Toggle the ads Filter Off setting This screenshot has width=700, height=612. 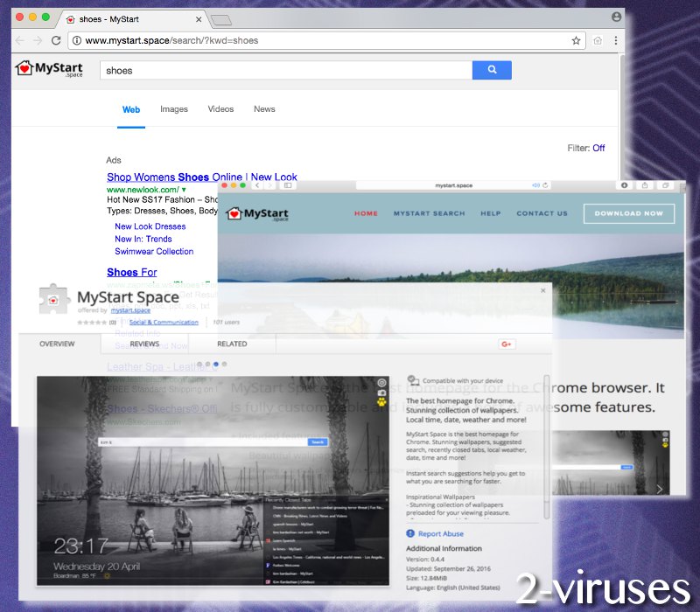coord(598,148)
